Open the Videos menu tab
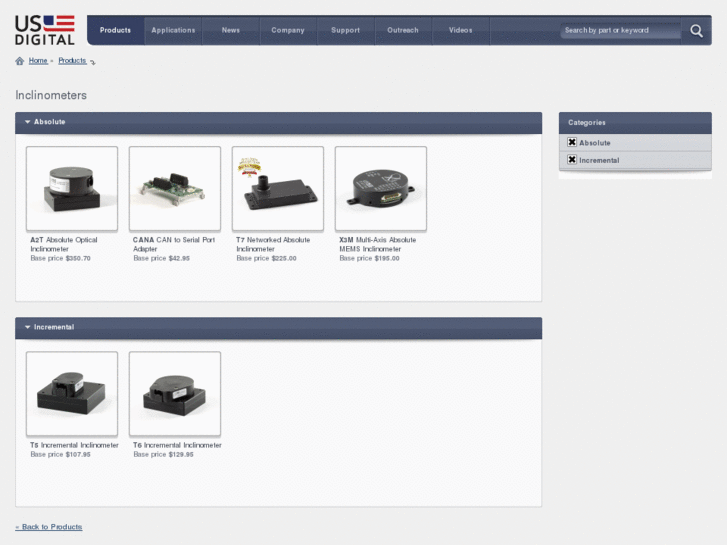Image resolution: width=727 pixels, height=545 pixels. click(460, 30)
